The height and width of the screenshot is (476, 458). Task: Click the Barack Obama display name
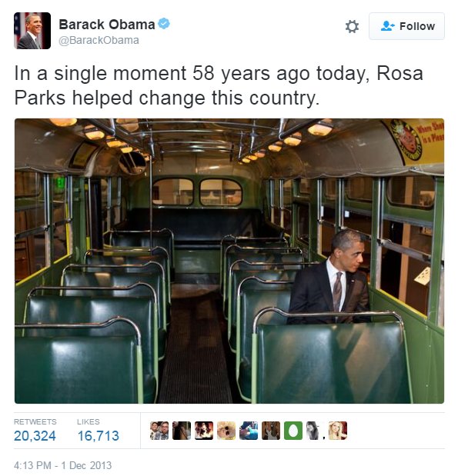107,25
